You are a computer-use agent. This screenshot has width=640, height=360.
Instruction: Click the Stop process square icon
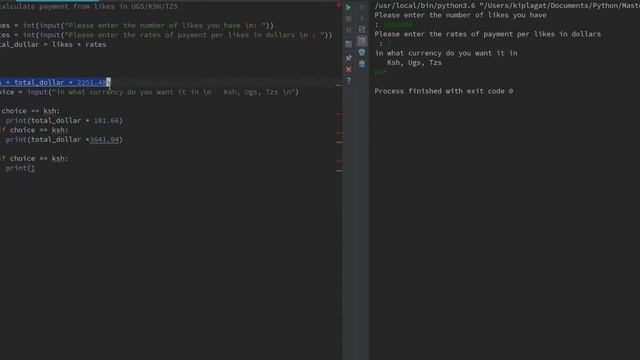pos(349,19)
